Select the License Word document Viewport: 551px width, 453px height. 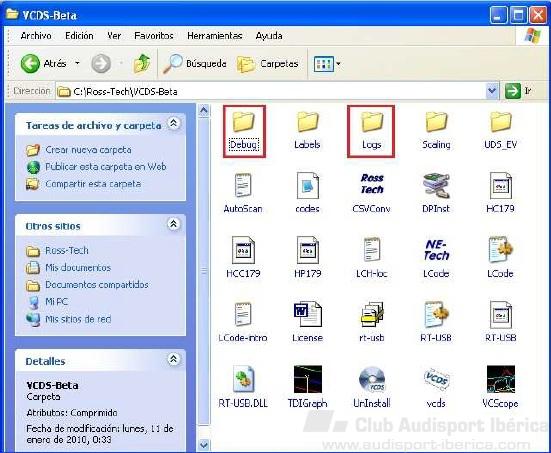[x=307, y=314]
